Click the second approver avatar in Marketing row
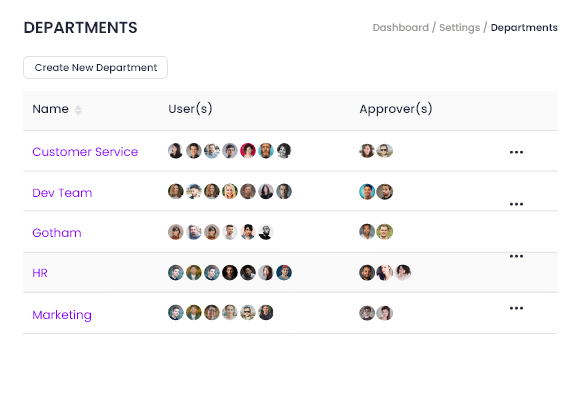Screen dimensions: 580x414 pyautogui.click(x=385, y=313)
